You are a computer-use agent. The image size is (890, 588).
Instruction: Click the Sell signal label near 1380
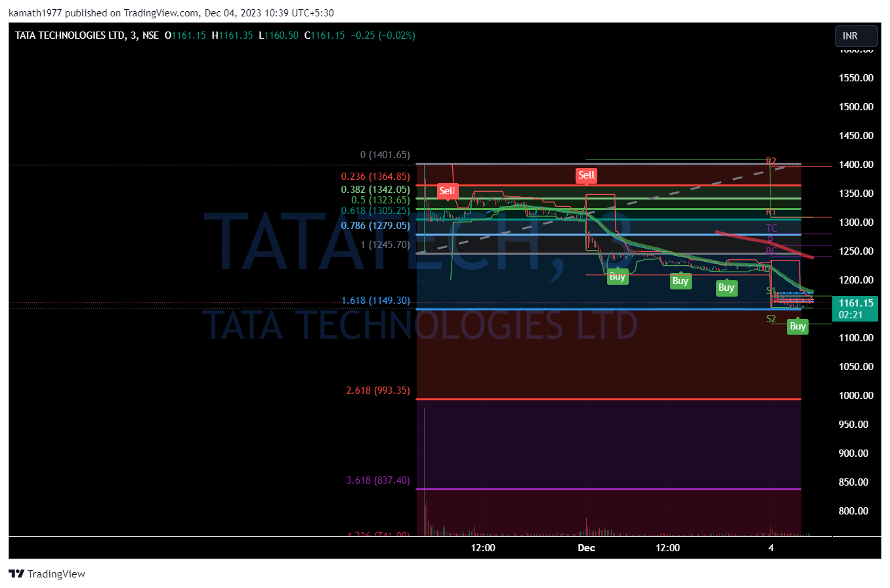[x=586, y=175]
